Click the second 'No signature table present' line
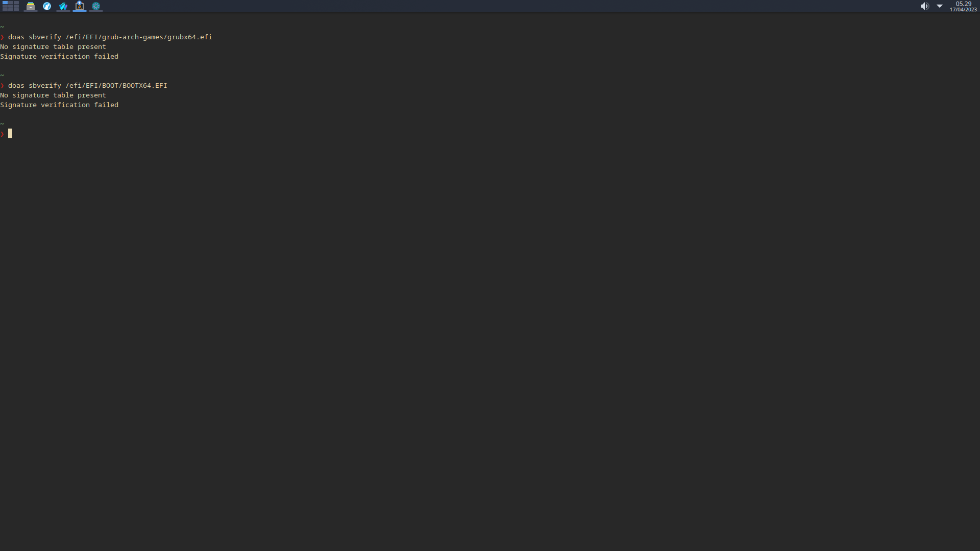980x551 pixels. pos(53,95)
